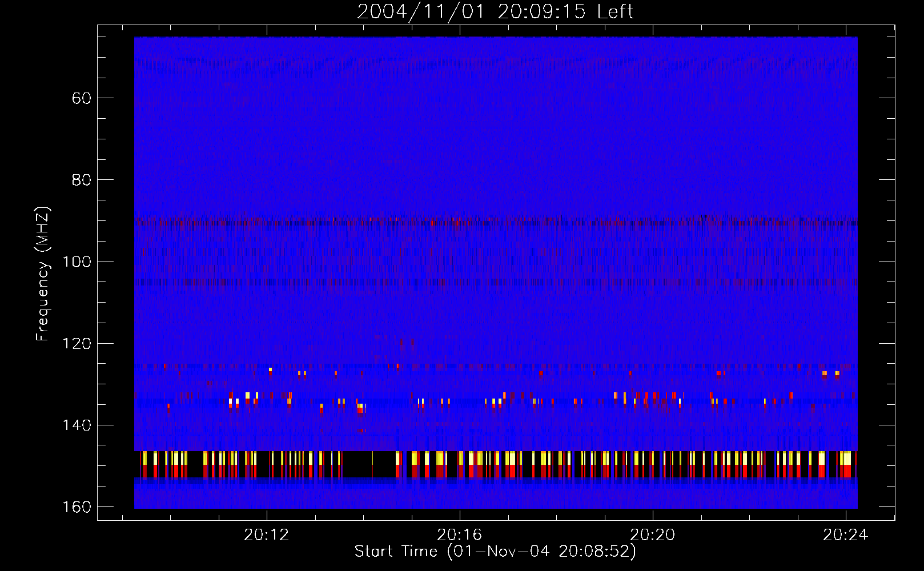Click the 120 frequency tick label

77,344
